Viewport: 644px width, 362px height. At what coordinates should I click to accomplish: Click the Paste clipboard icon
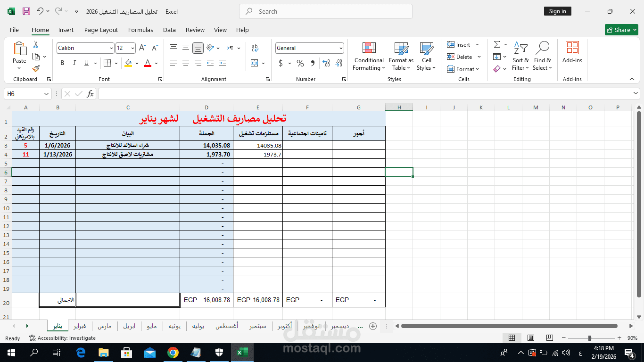pyautogui.click(x=20, y=49)
